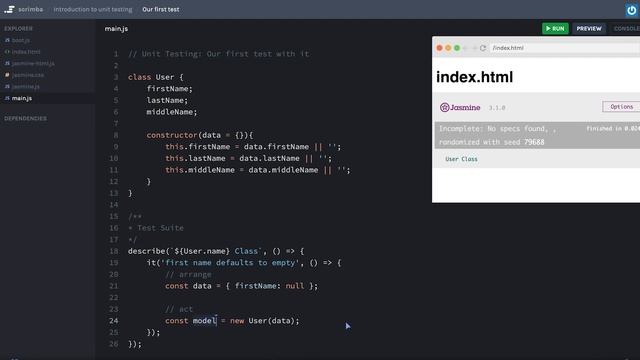Click the 'Incomplete: No specs found' banner
Viewport: 640px width, 360px height.
(x=537, y=135)
